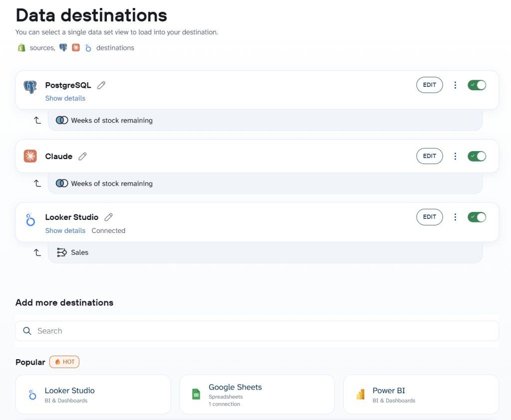Viewport: 511px width, 420px height.
Task: Click the Connected status on Looker Studio
Action: (x=108, y=230)
